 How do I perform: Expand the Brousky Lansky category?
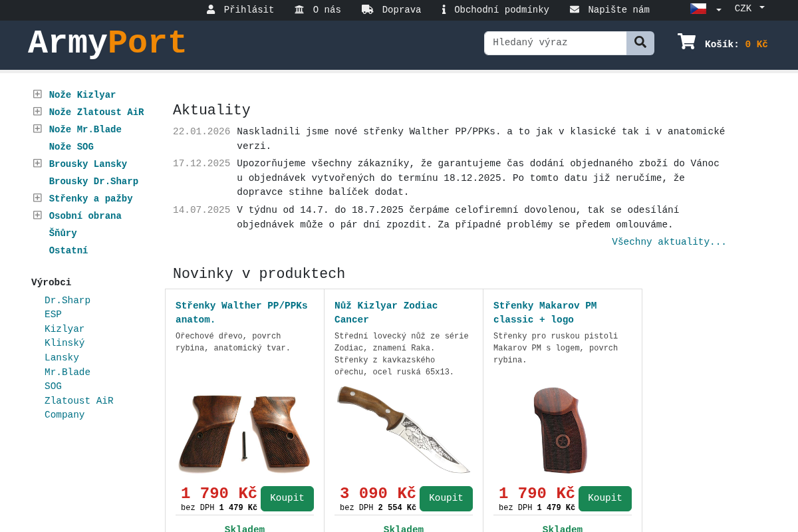click(x=37, y=163)
